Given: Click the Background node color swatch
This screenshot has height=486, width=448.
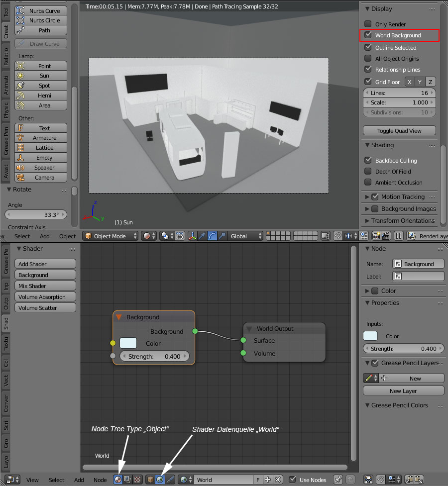Looking at the screenshot, I should pyautogui.click(x=128, y=343).
